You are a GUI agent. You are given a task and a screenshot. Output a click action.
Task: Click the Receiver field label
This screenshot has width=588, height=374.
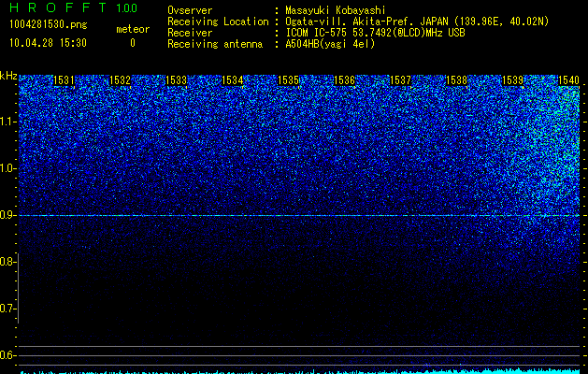pyautogui.click(x=190, y=33)
